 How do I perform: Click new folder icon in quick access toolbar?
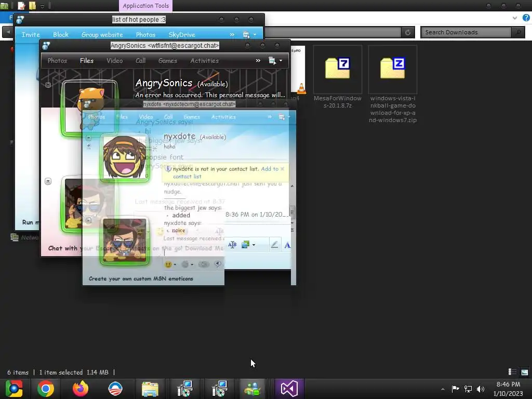(33, 6)
